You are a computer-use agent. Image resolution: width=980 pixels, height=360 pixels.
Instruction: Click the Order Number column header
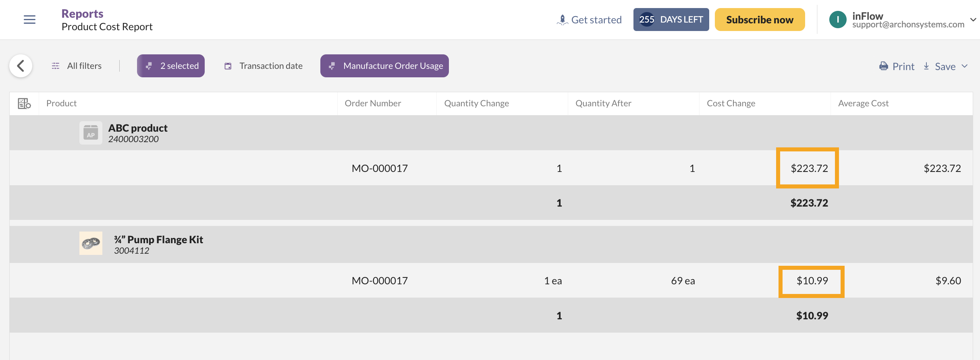pyautogui.click(x=373, y=103)
